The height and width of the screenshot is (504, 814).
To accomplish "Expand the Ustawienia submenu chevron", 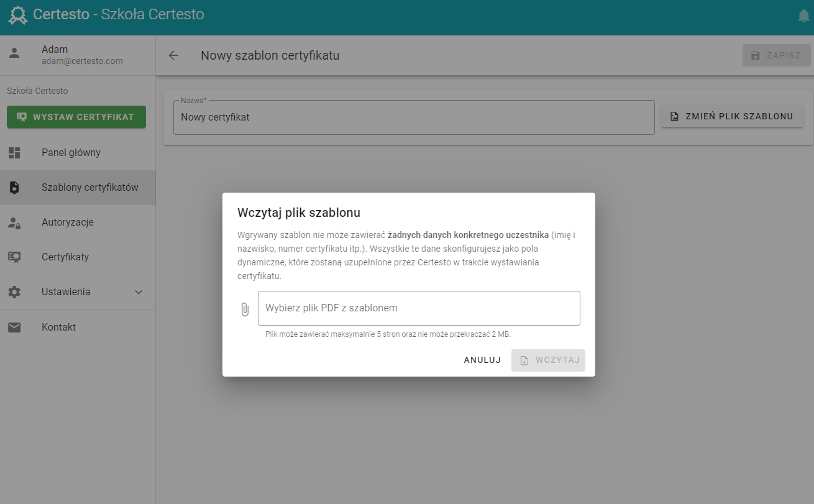I will tap(139, 292).
